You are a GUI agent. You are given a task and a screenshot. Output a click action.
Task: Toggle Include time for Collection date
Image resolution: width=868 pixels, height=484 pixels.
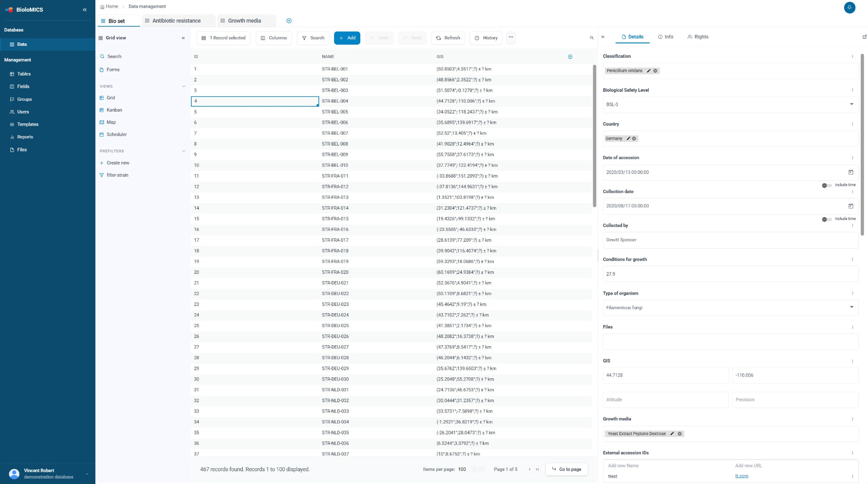[826, 219]
